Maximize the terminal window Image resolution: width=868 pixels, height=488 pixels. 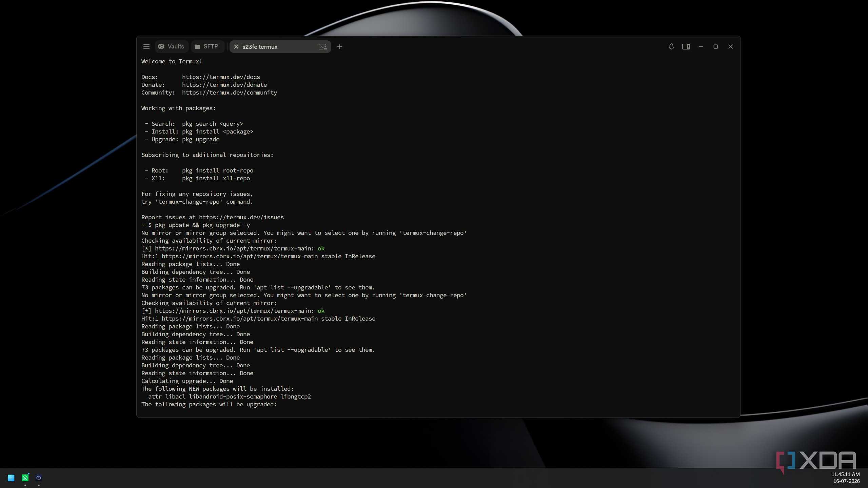click(x=716, y=47)
